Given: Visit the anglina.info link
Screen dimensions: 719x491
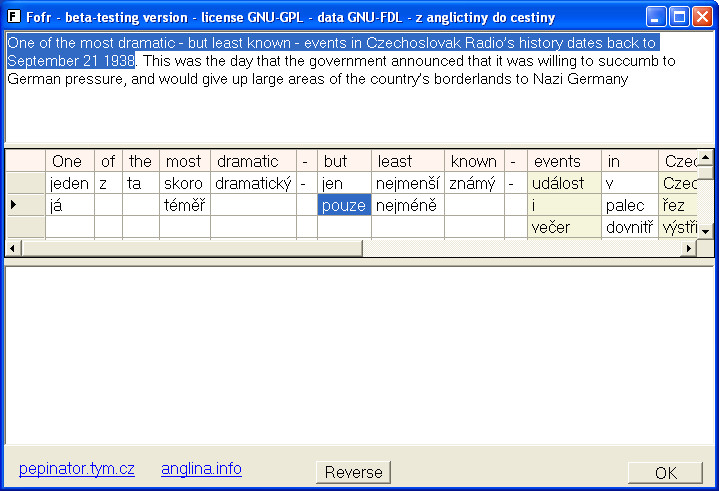Looking at the screenshot, I should (x=201, y=469).
